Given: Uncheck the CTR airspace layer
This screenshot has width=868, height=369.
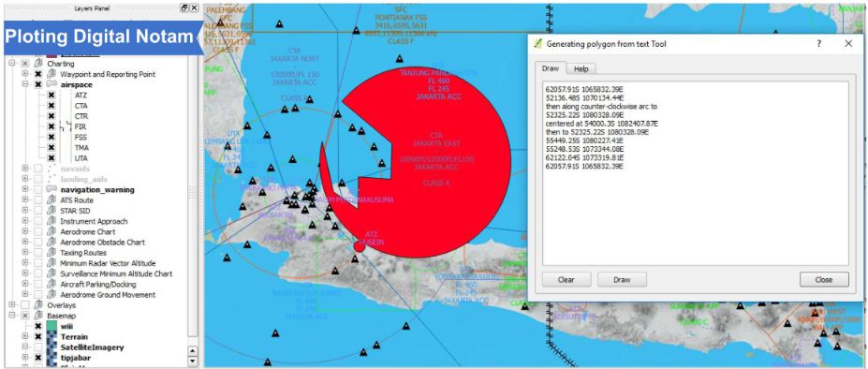Looking at the screenshot, I should [x=51, y=116].
